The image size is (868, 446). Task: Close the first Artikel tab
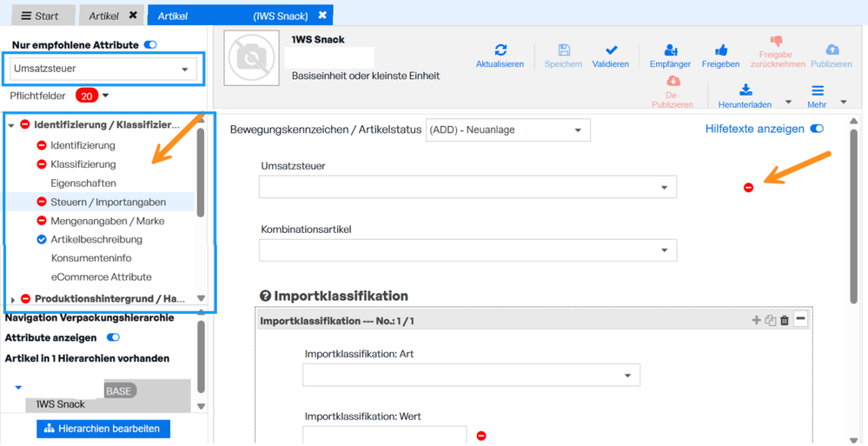133,16
